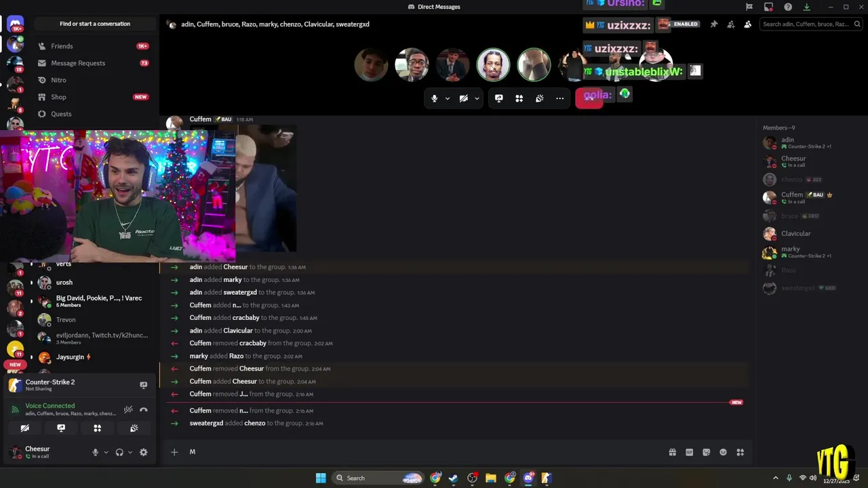Open Windows Start menu
868x488 pixels.
[x=321, y=478]
